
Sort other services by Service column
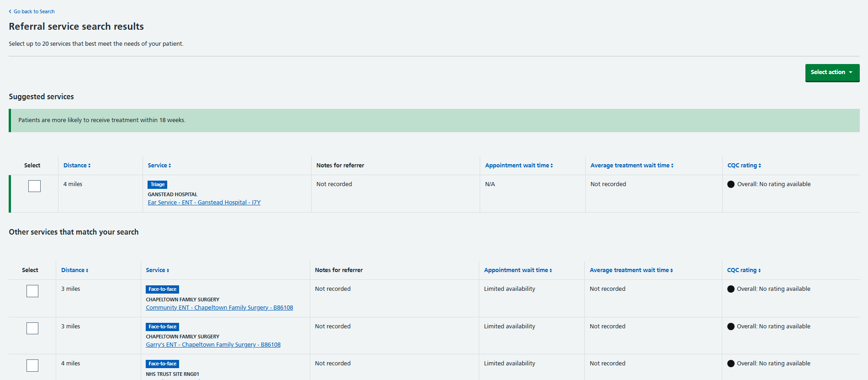[x=158, y=270]
